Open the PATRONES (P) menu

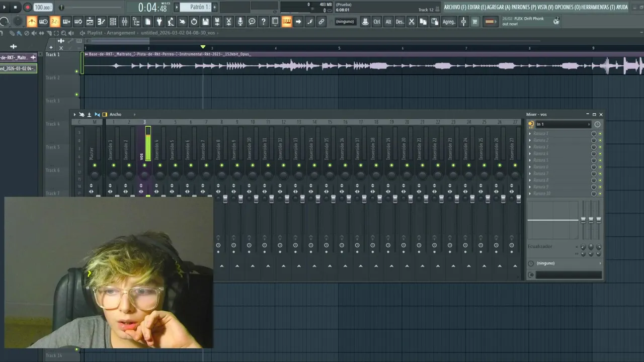(524, 7)
